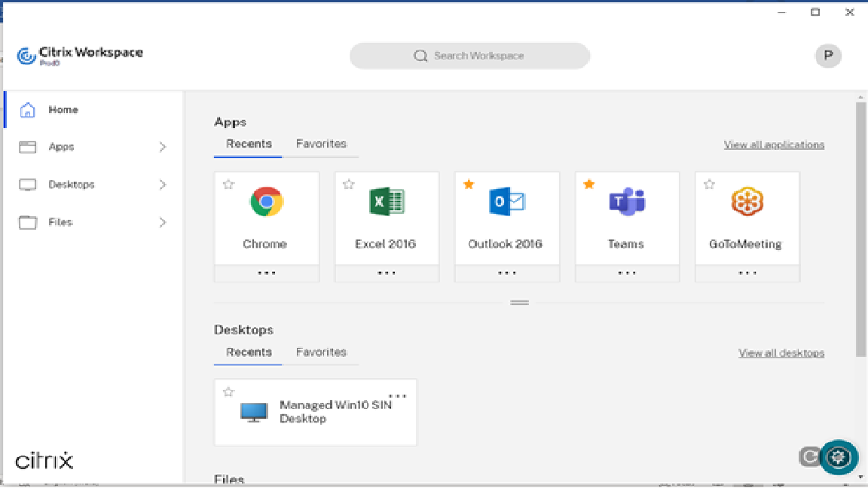Start GoToMeeting app icon
Screen dimensions: 868x488
tap(747, 202)
